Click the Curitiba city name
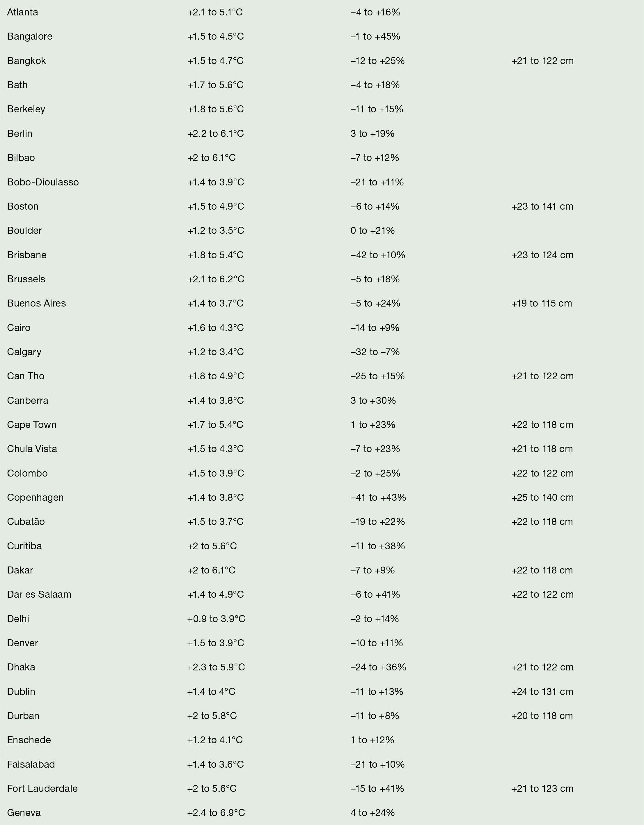Image resolution: width=644 pixels, height=825 pixels. pos(24,546)
